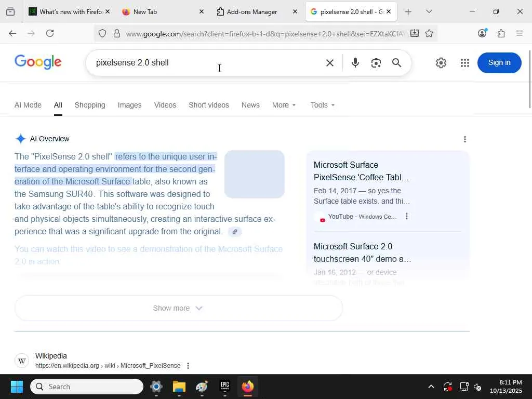This screenshot has height=399, width=532.
Task: Close the What's new with Firefox tab
Action: click(x=108, y=12)
